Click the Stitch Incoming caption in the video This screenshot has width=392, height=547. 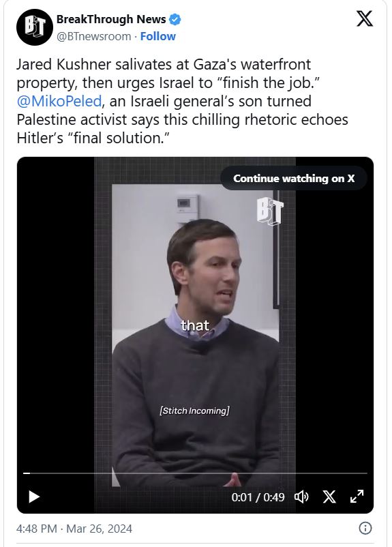194,411
